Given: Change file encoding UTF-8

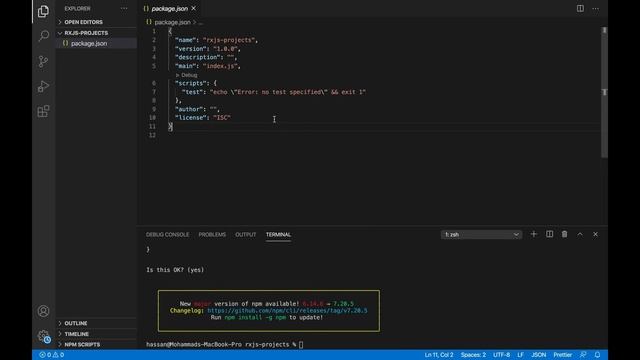Looking at the screenshot, I should 501,355.
